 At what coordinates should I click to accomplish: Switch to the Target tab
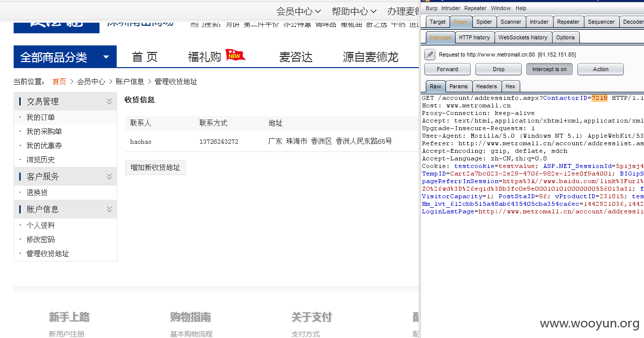point(437,22)
